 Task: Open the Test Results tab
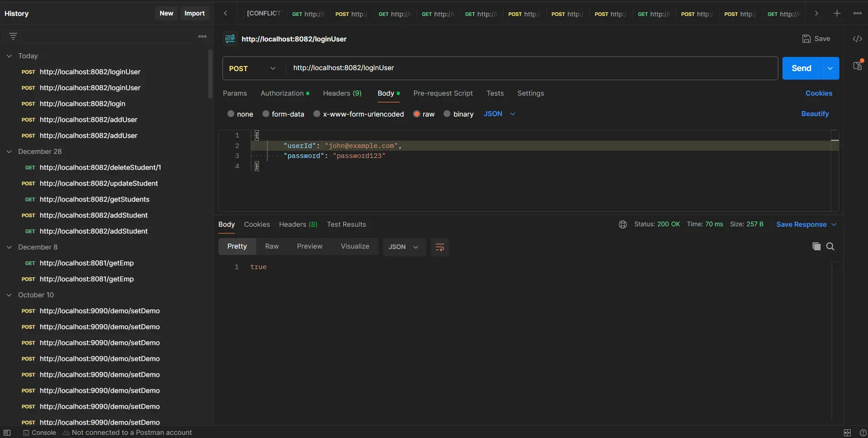click(346, 224)
